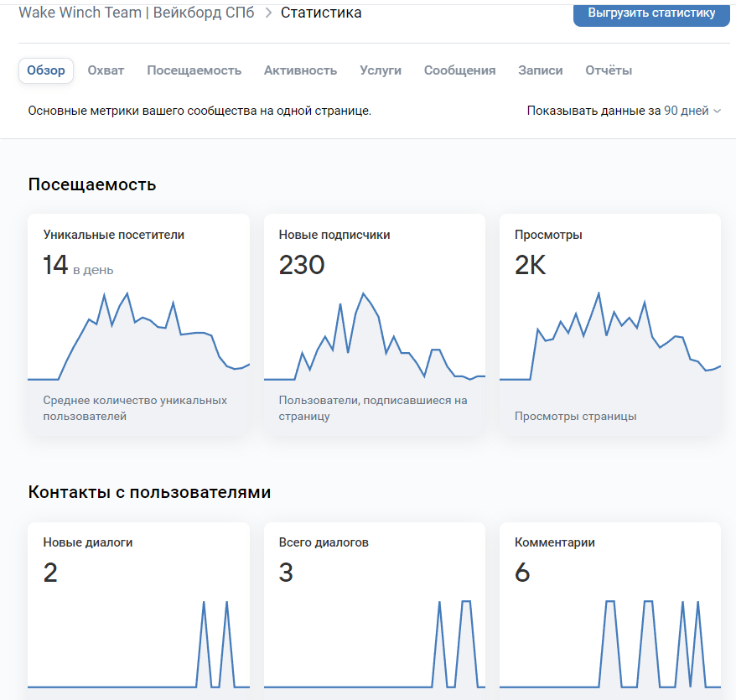Click the Контакты с пользователями heading
Image resolution: width=736 pixels, height=700 pixels.
pos(149,492)
